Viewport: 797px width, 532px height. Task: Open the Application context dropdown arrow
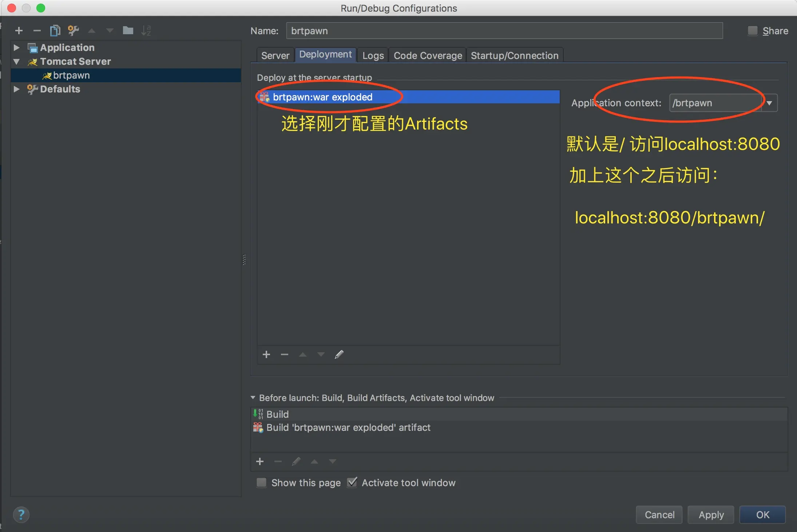click(x=769, y=103)
